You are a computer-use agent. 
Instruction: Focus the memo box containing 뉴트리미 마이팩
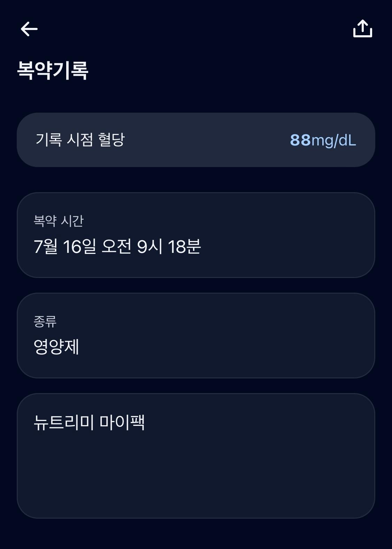pyautogui.click(x=196, y=456)
